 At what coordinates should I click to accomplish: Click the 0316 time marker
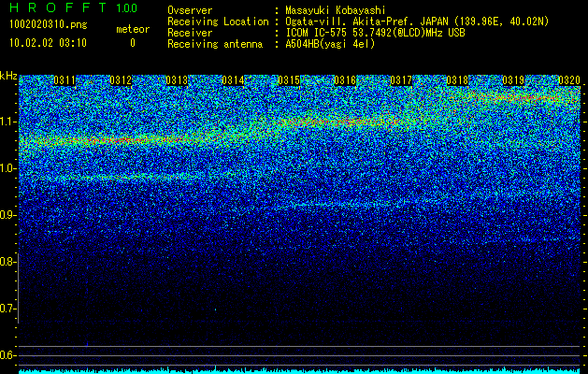point(345,80)
